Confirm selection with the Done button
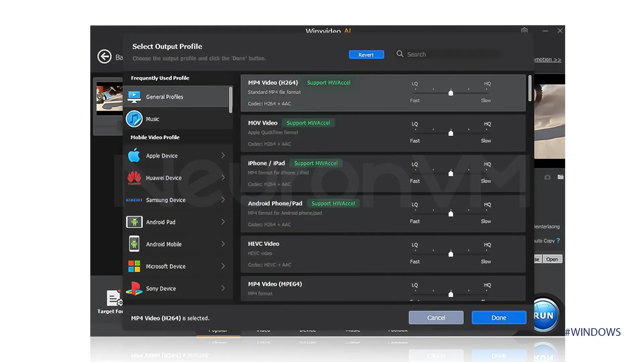Viewport: 644px width, 362px height. pyautogui.click(x=499, y=317)
